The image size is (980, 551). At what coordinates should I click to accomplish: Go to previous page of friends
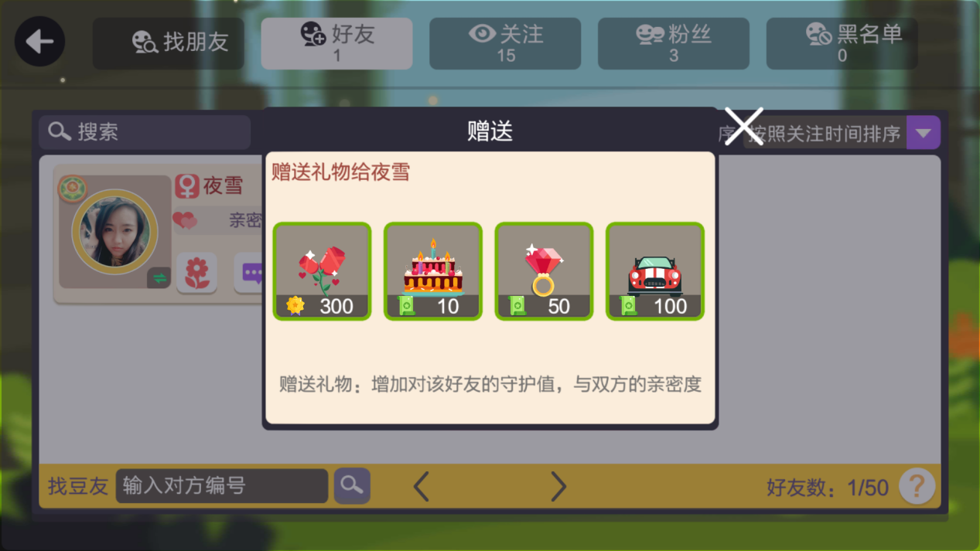(422, 487)
